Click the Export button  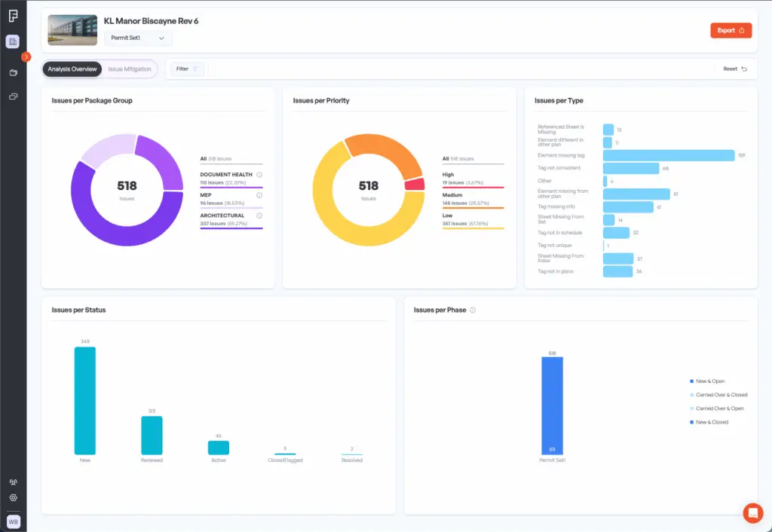pyautogui.click(x=731, y=30)
